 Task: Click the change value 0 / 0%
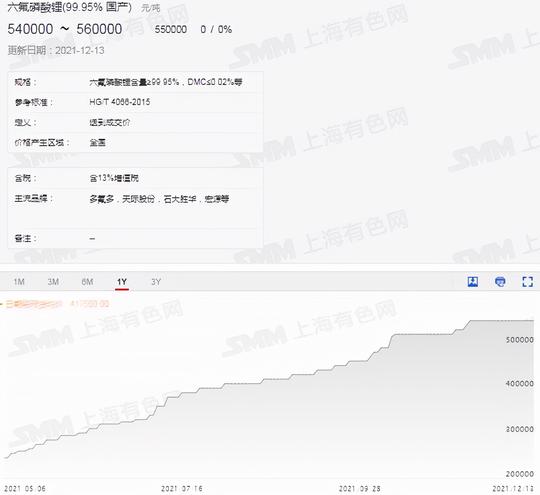point(216,30)
